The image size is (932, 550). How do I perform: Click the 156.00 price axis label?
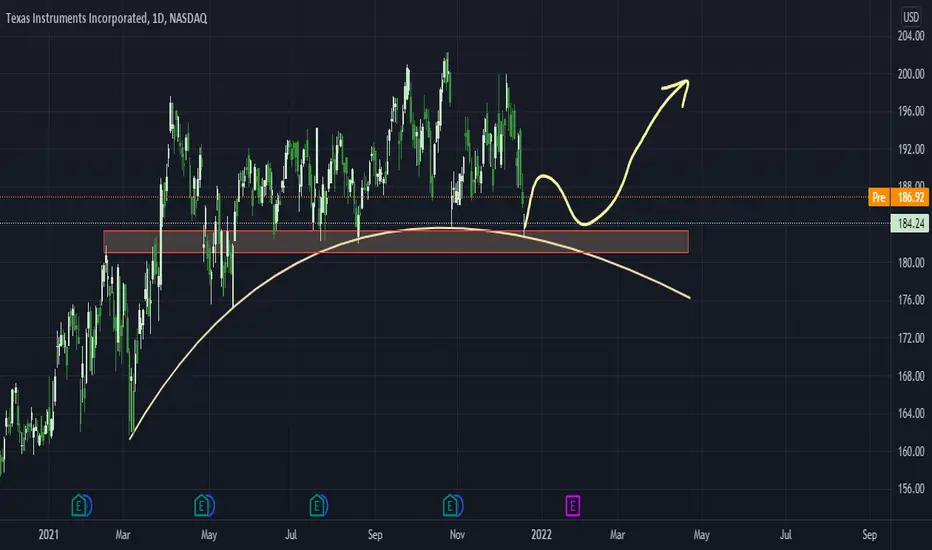tap(911, 489)
